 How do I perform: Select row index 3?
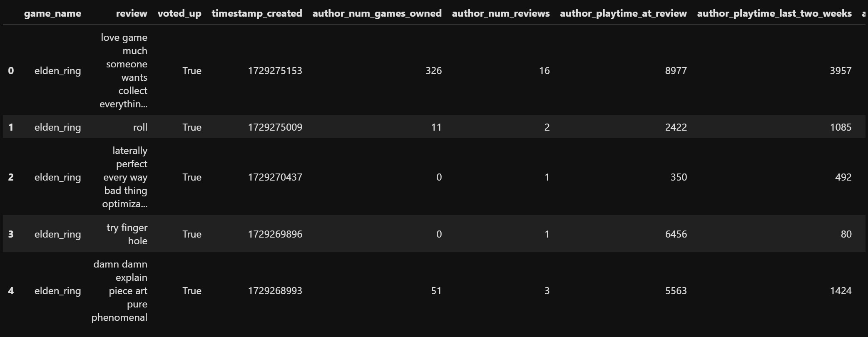click(x=11, y=234)
